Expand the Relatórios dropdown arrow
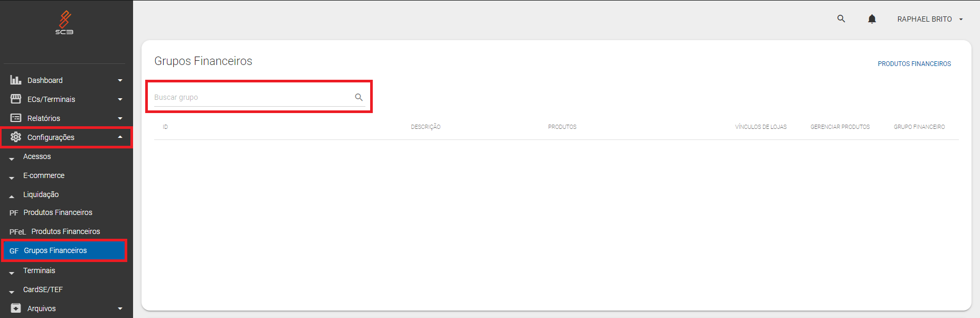 [x=120, y=118]
